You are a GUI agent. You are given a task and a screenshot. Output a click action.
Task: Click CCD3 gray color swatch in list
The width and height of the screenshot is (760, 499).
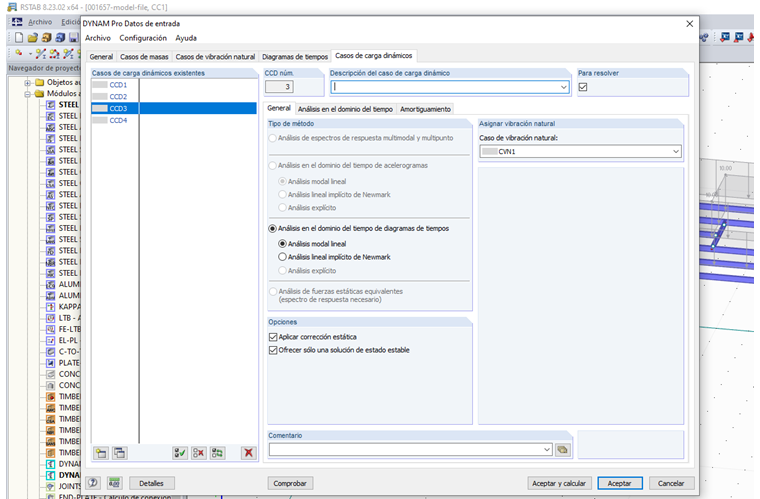click(100, 108)
